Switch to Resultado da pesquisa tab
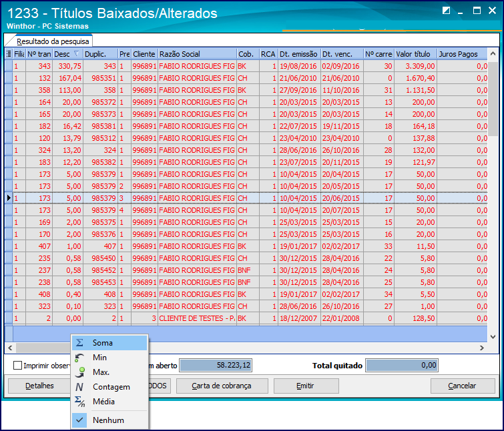The height and width of the screenshot is (431, 504). pos(53,41)
